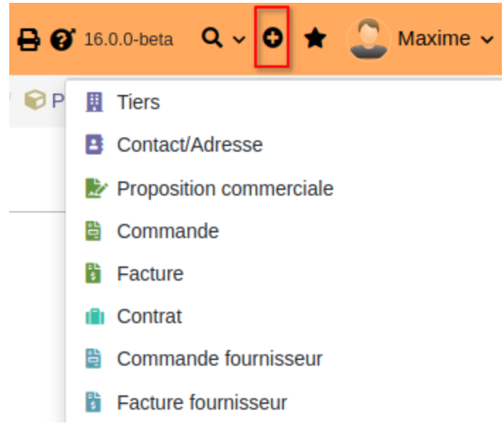This screenshot has width=504, height=428.
Task: Choose Contact/Adresse menu entry
Action: point(190,145)
